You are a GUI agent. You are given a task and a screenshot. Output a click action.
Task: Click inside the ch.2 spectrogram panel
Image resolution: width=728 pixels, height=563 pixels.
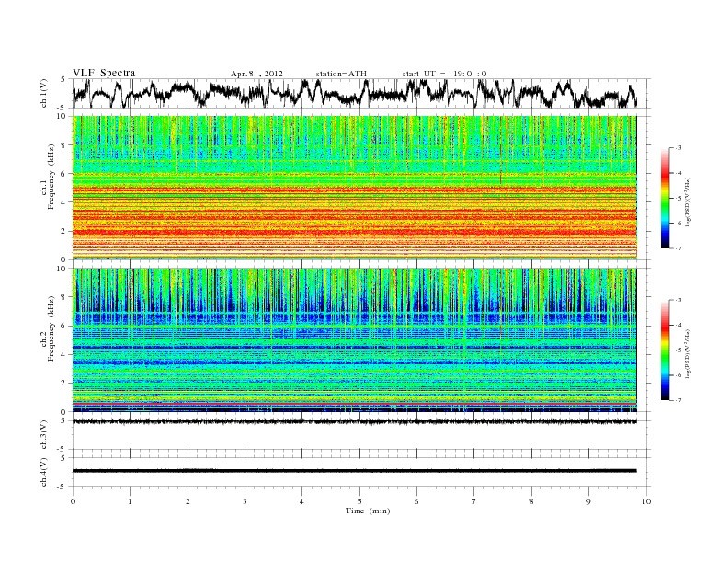click(355, 340)
